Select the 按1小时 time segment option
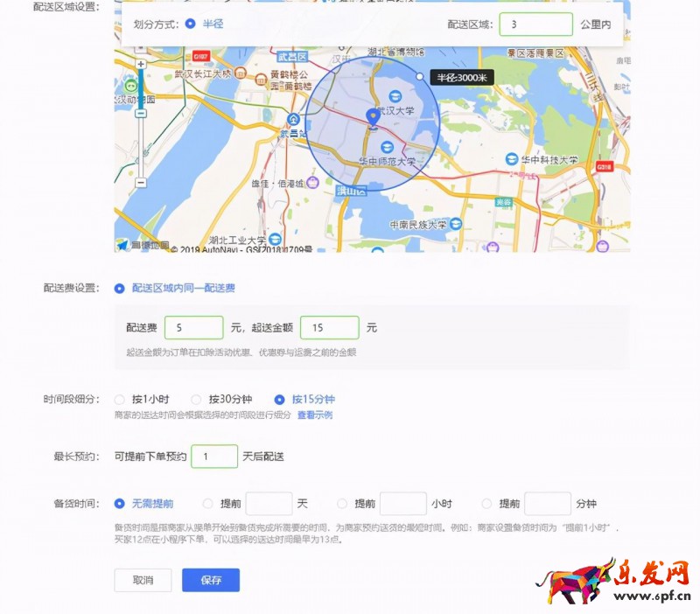The width and height of the screenshot is (700, 614). click(120, 399)
